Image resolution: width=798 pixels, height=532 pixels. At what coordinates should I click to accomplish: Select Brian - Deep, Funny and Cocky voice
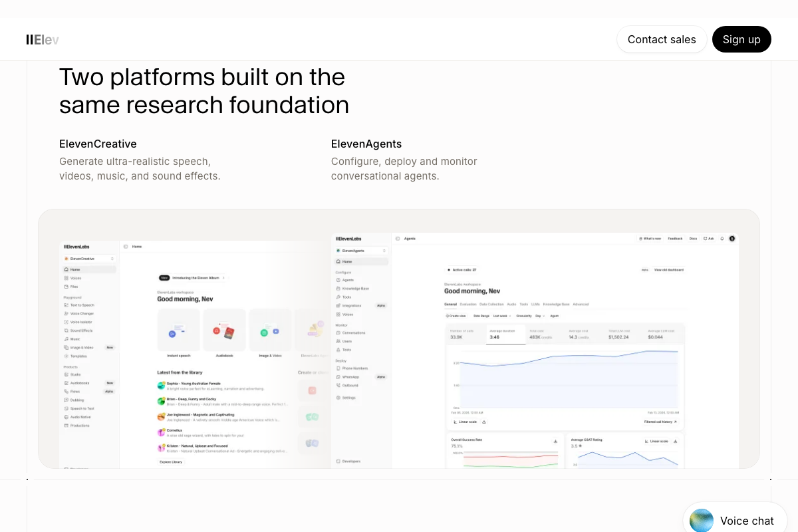tap(222, 402)
